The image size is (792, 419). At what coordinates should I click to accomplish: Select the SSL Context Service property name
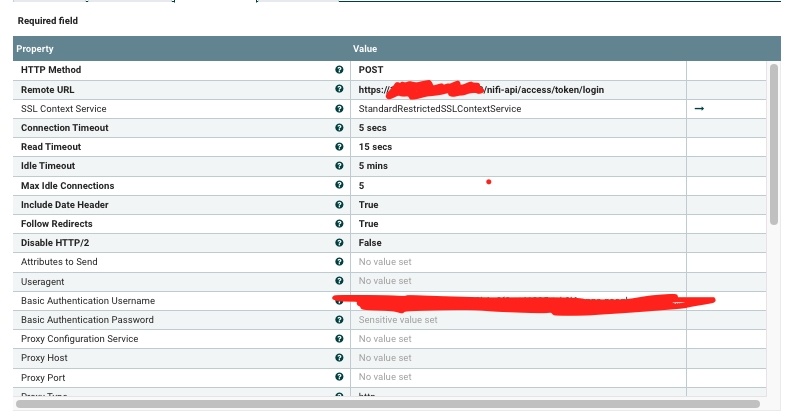coord(64,109)
